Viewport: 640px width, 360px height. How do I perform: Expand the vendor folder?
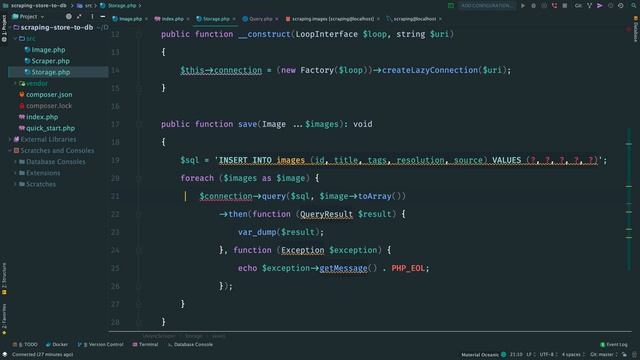[16, 83]
